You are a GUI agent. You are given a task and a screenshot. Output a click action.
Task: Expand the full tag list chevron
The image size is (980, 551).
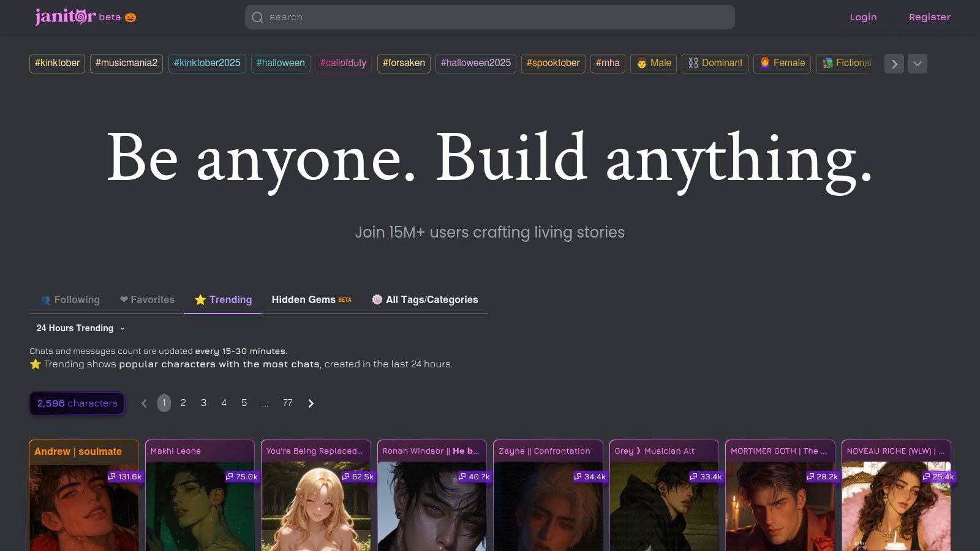coord(917,64)
